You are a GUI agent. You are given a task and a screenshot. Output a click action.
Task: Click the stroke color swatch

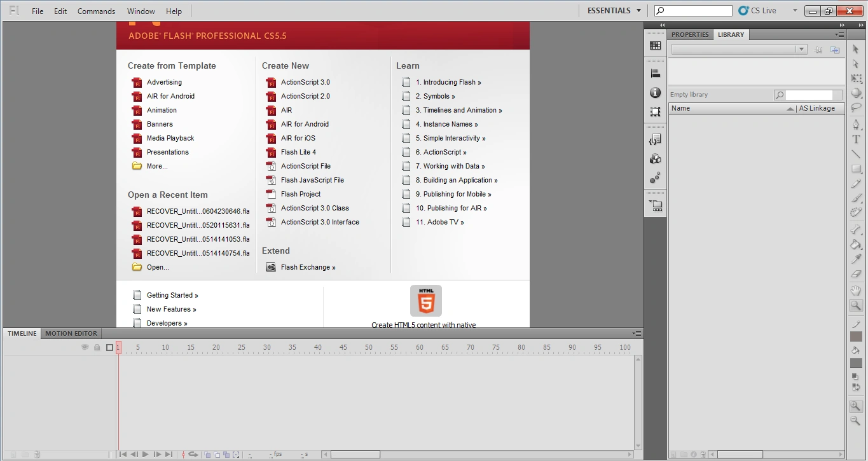click(x=856, y=336)
